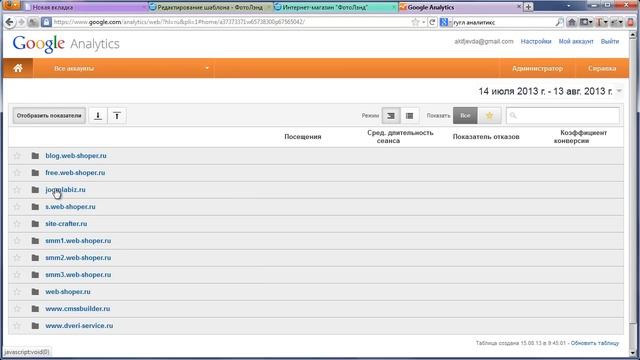Image resolution: width=640 pixels, height=360 pixels.
Task: Expand www.cmsbuilder.ru folder icon
Action: click(x=35, y=309)
